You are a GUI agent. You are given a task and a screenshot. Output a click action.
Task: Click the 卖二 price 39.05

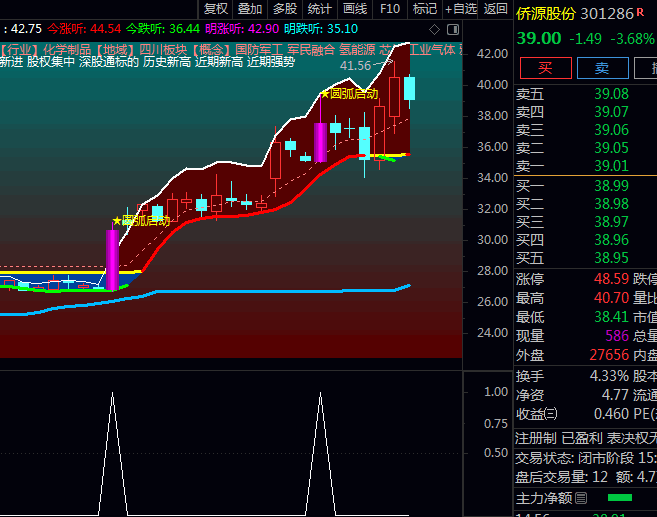tap(611, 148)
